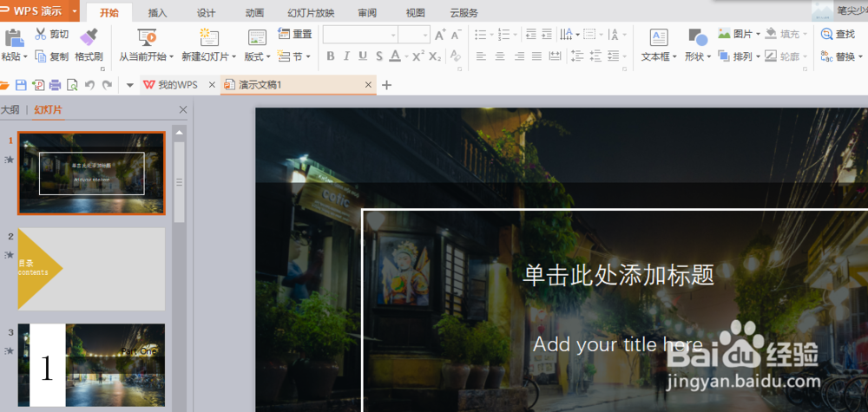Viewport: 868px width, 412px height.
Task: Increase paragraph spacing icon
Action: point(577,56)
